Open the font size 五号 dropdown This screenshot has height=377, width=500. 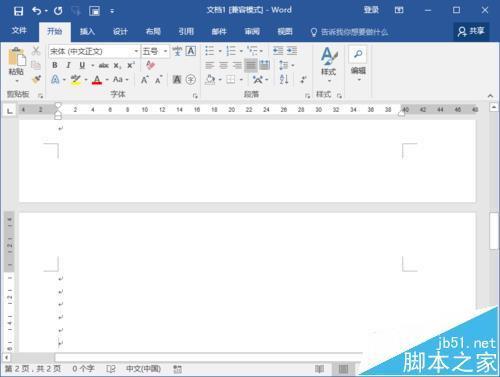pos(165,51)
